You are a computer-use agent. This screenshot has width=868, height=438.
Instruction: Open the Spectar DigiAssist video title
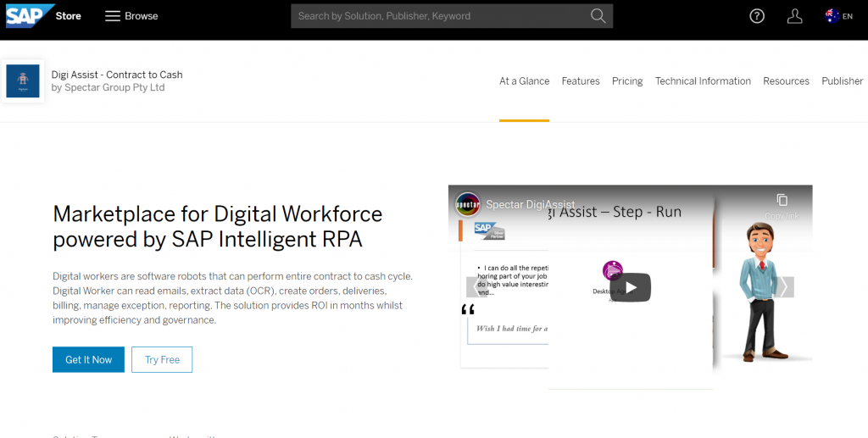click(x=531, y=205)
